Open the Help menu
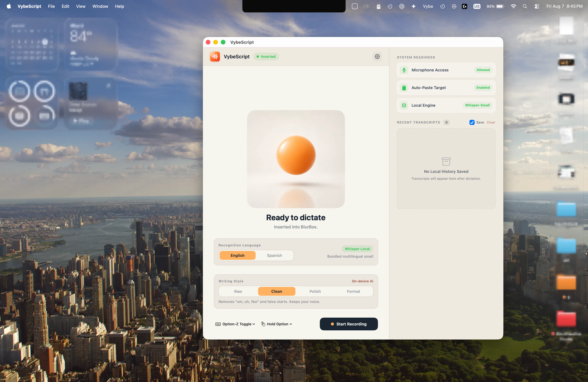 click(x=119, y=6)
